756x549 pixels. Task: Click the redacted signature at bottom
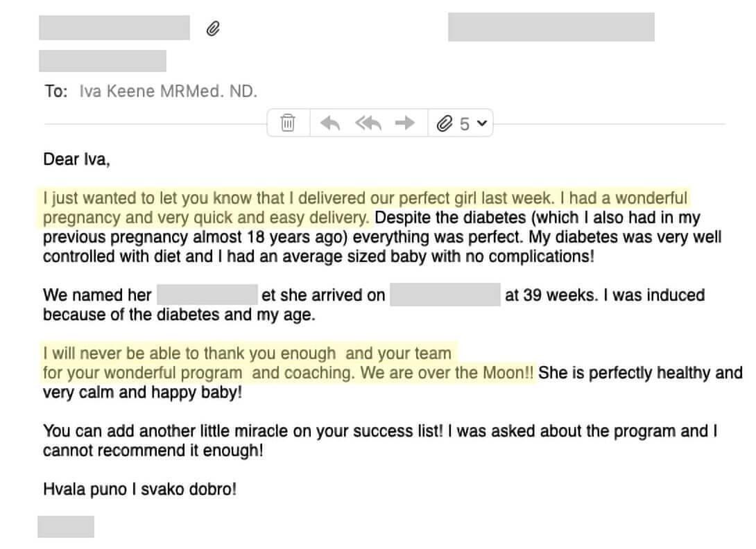[66, 526]
